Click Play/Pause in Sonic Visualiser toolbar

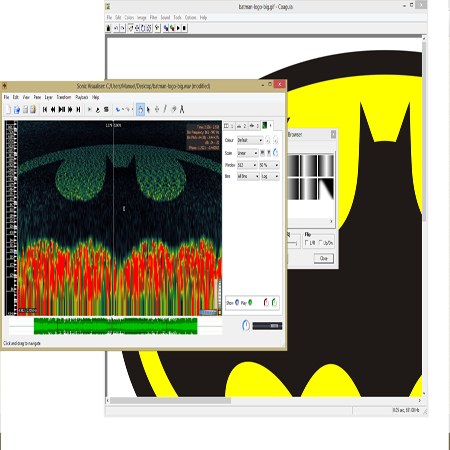(62, 109)
